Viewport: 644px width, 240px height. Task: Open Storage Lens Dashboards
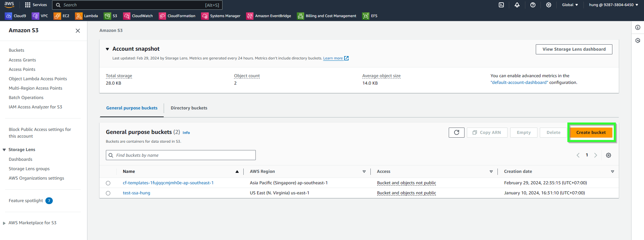point(21,159)
